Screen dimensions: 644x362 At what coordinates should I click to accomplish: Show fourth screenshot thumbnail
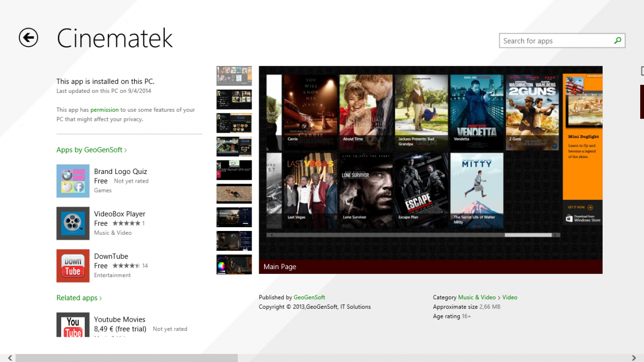234,147
